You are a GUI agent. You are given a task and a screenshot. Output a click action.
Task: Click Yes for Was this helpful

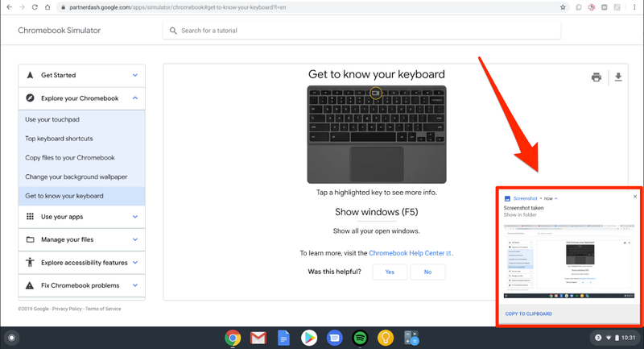(x=390, y=272)
